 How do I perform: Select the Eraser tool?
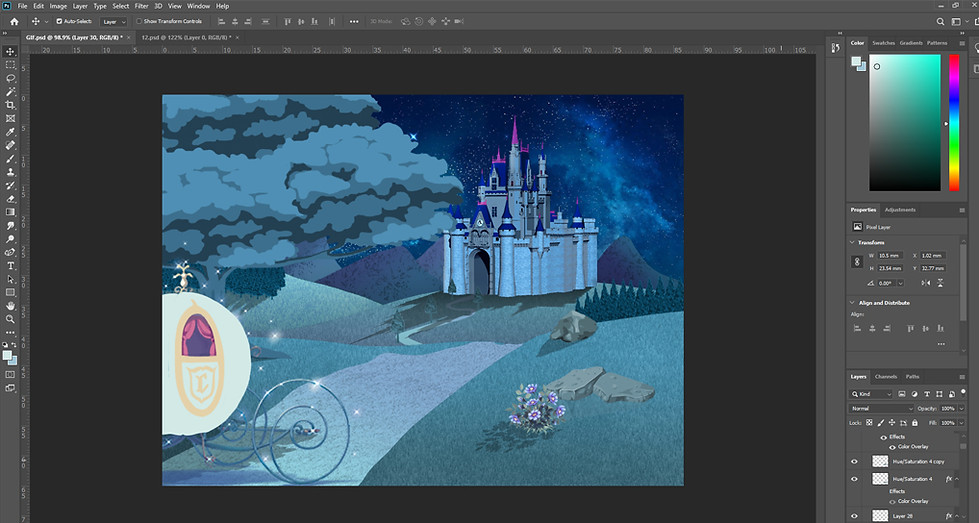tap(10, 199)
